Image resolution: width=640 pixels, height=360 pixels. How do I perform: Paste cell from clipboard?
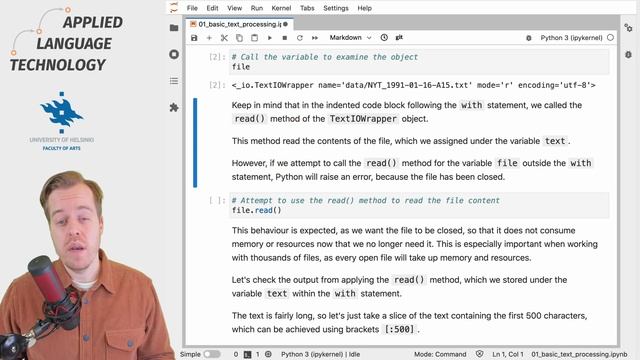pyautogui.click(x=254, y=38)
